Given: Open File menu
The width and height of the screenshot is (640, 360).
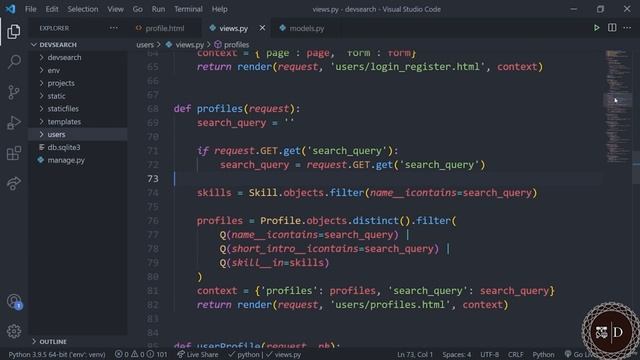Looking at the screenshot, I should pos(31,9).
